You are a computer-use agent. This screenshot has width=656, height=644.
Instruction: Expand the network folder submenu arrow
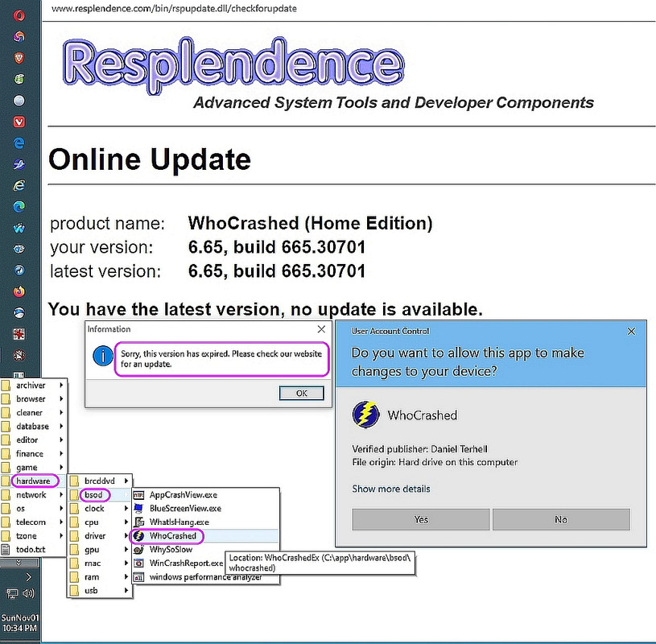61,494
